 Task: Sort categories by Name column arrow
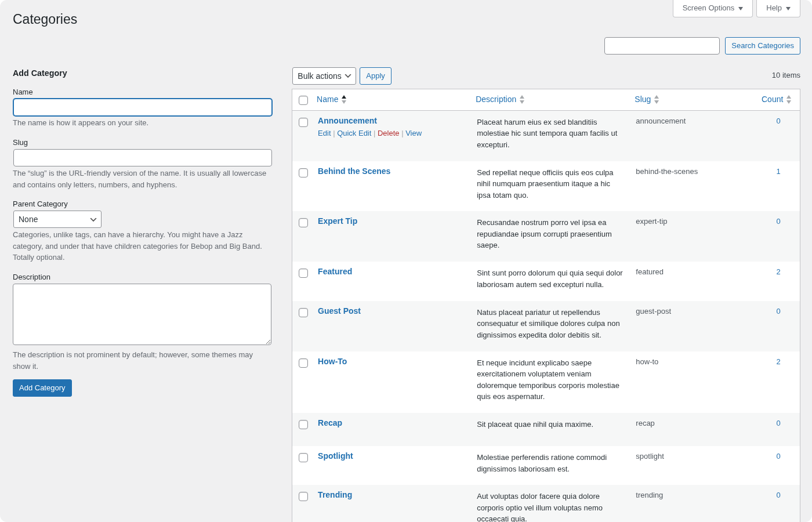coord(343,100)
